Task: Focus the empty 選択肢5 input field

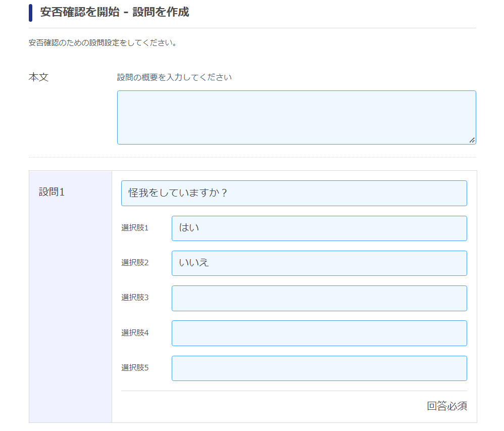Action: pyautogui.click(x=319, y=368)
